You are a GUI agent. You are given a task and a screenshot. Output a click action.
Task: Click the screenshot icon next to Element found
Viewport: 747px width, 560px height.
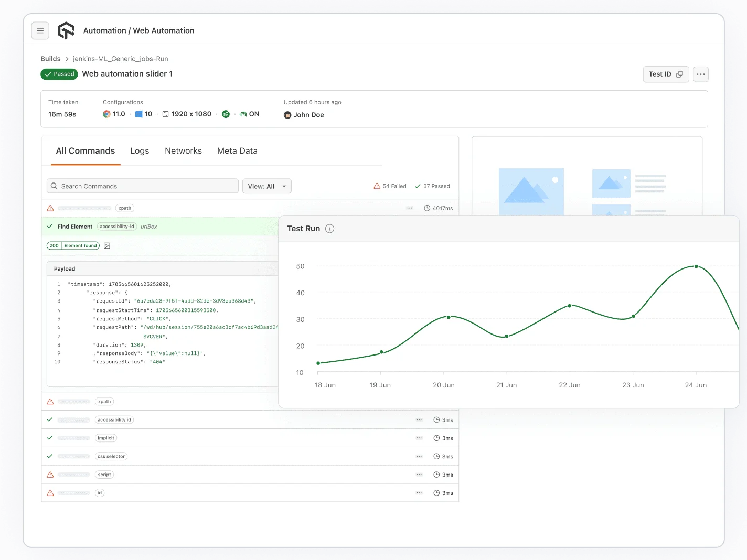107,245
